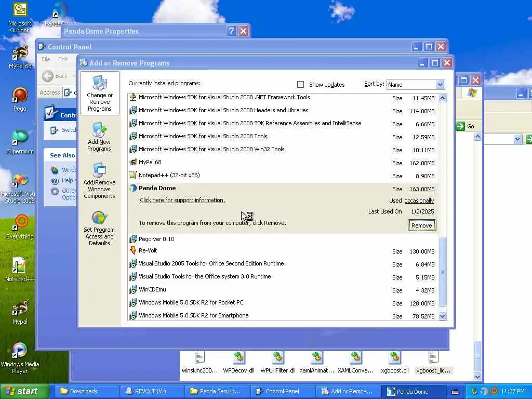Image resolution: width=532 pixels, height=399 pixels.
Task: Switch to Panda Dome taskbar button
Action: pyautogui.click(x=415, y=391)
